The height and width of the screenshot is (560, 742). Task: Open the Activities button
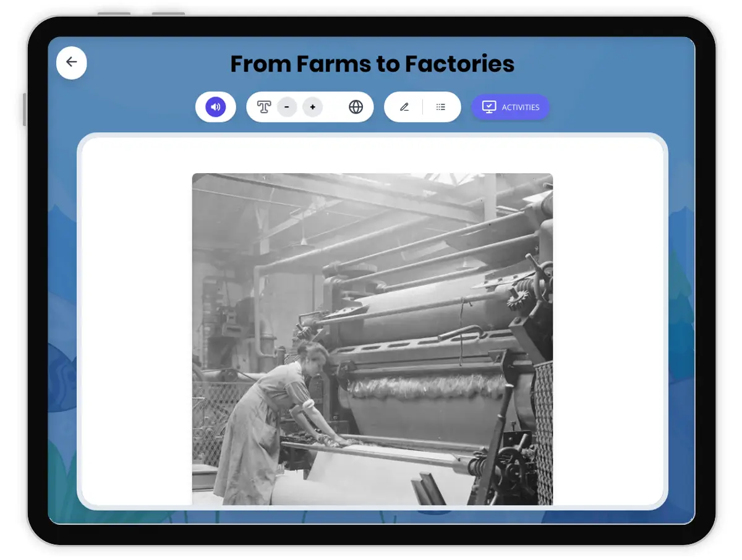tap(520, 107)
